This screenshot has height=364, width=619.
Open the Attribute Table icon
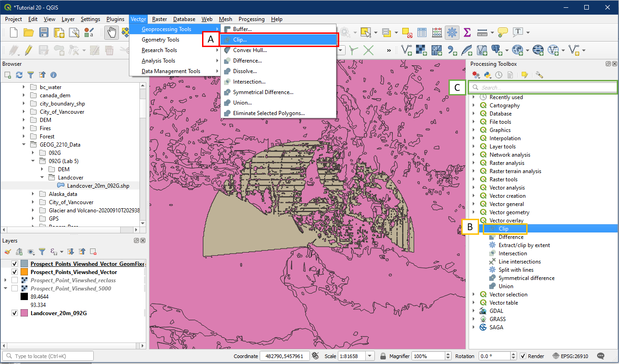(x=422, y=32)
